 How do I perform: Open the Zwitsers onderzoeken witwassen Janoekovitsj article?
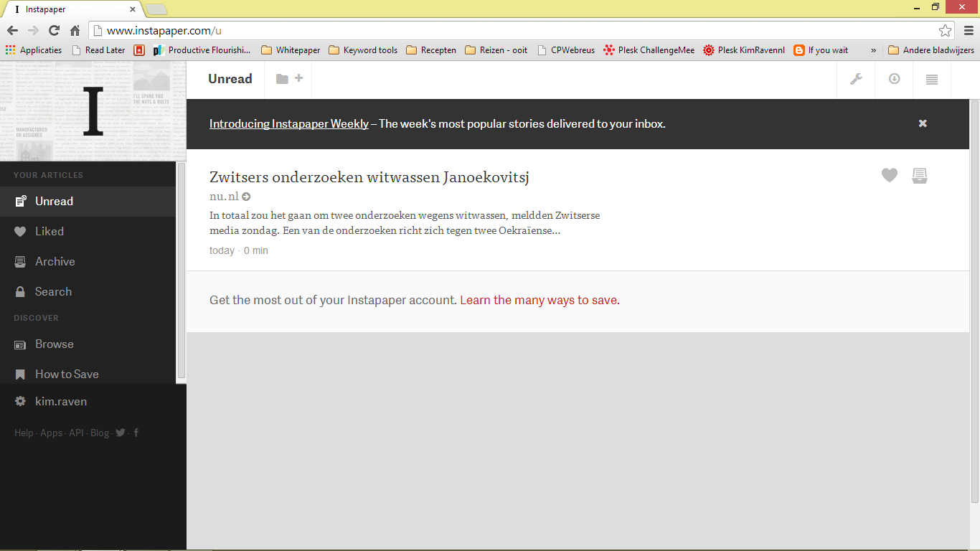[x=369, y=177]
